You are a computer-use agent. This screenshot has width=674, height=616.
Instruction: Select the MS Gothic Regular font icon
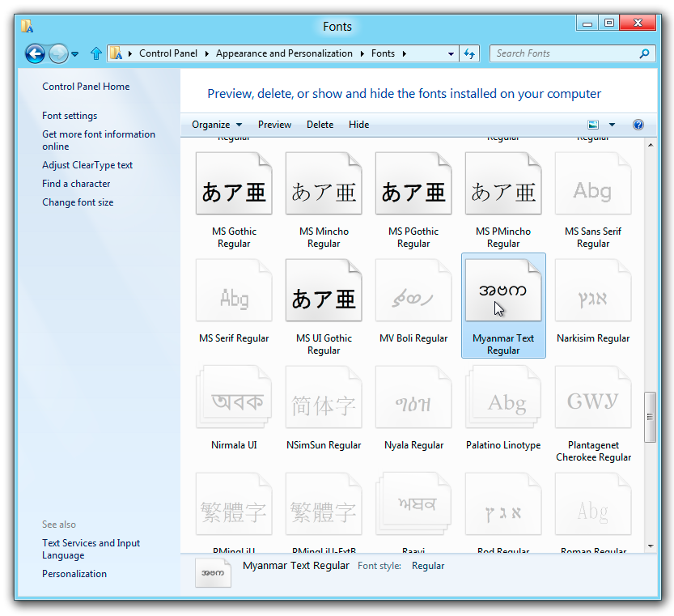click(x=234, y=183)
